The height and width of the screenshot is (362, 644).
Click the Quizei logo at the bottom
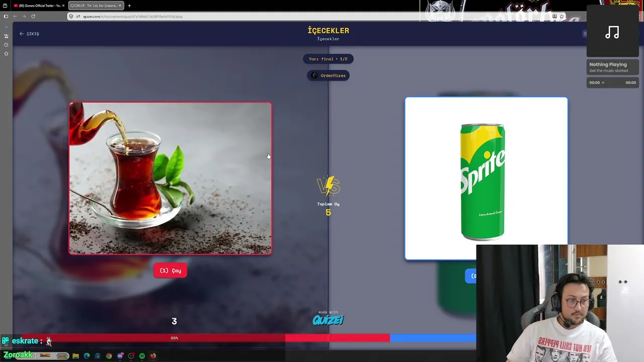[x=328, y=320]
